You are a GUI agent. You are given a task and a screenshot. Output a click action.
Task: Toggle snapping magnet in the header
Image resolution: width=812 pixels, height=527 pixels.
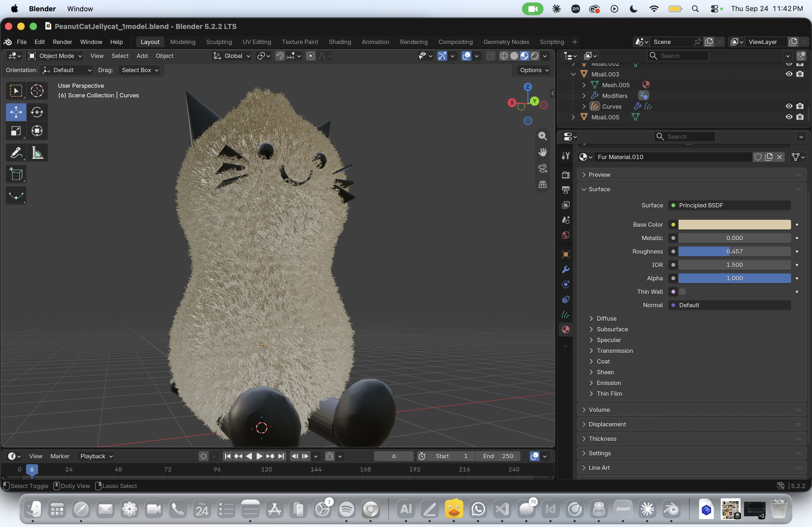pyautogui.click(x=280, y=56)
